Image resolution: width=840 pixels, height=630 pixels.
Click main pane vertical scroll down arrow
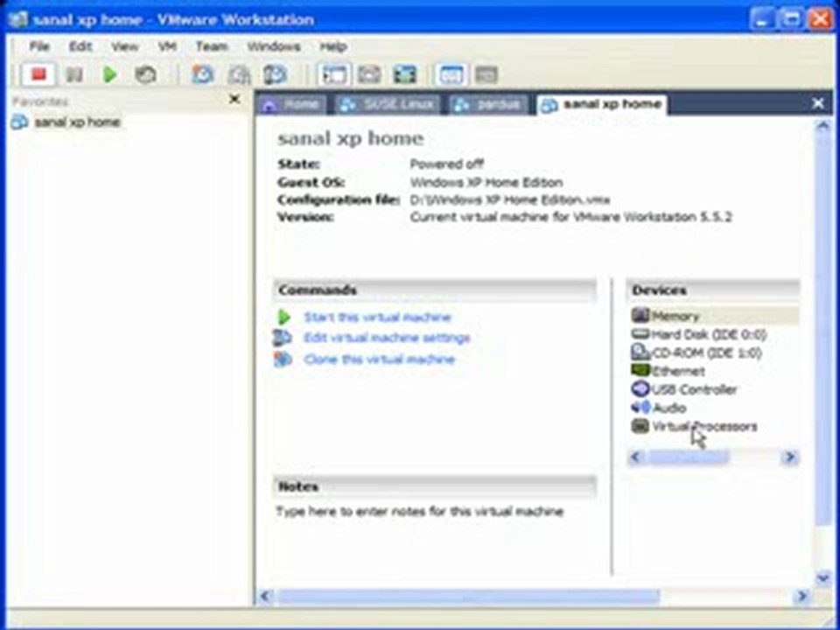pyautogui.click(x=822, y=577)
